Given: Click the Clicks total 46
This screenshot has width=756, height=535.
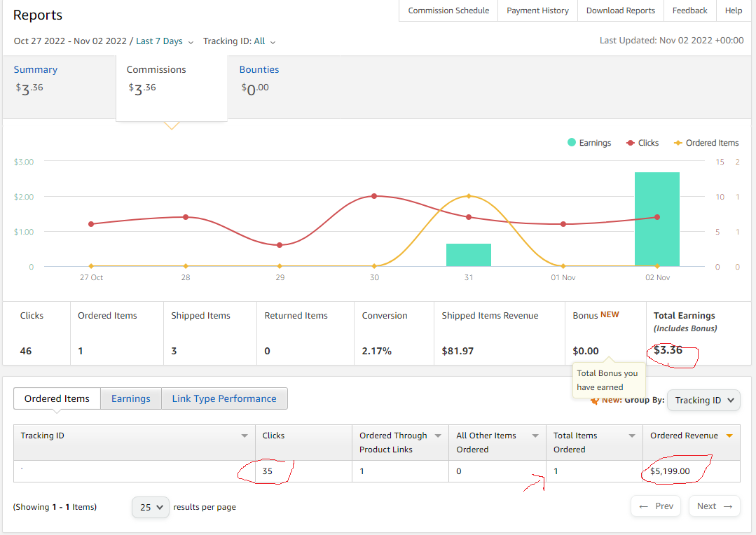Looking at the screenshot, I should (x=25, y=351).
